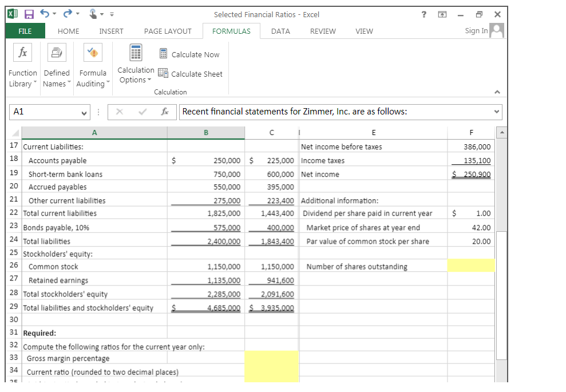Select cell containing 2,400,000 total liabilities
This screenshot has width=566, height=392.
pyautogui.click(x=206, y=241)
